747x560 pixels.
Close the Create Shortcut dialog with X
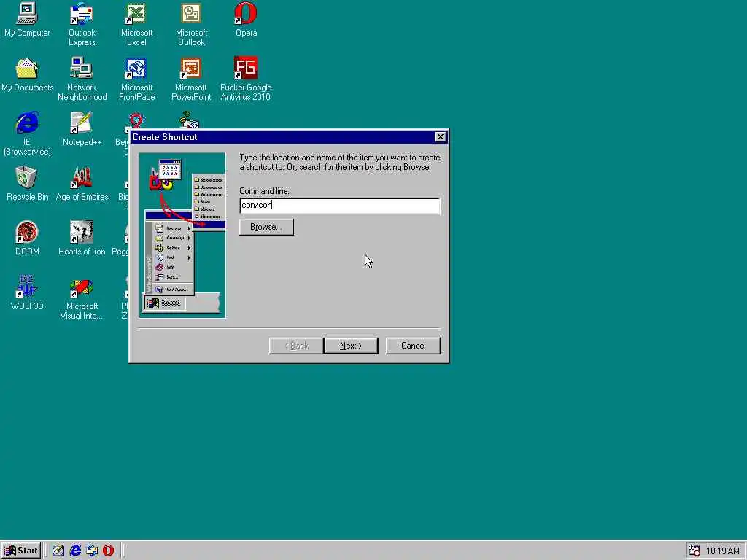click(x=440, y=137)
